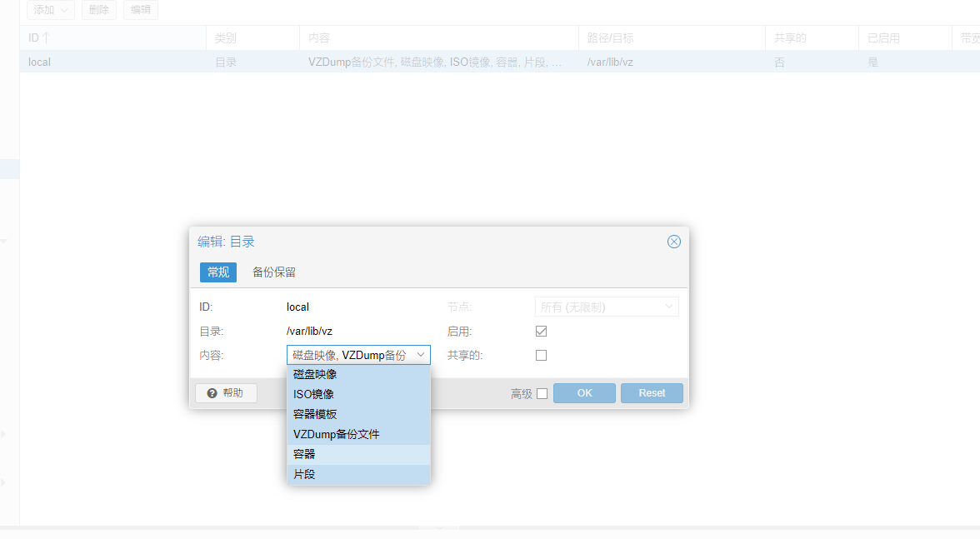
Task: Click the ID column sort arrow
Action: (x=47, y=38)
